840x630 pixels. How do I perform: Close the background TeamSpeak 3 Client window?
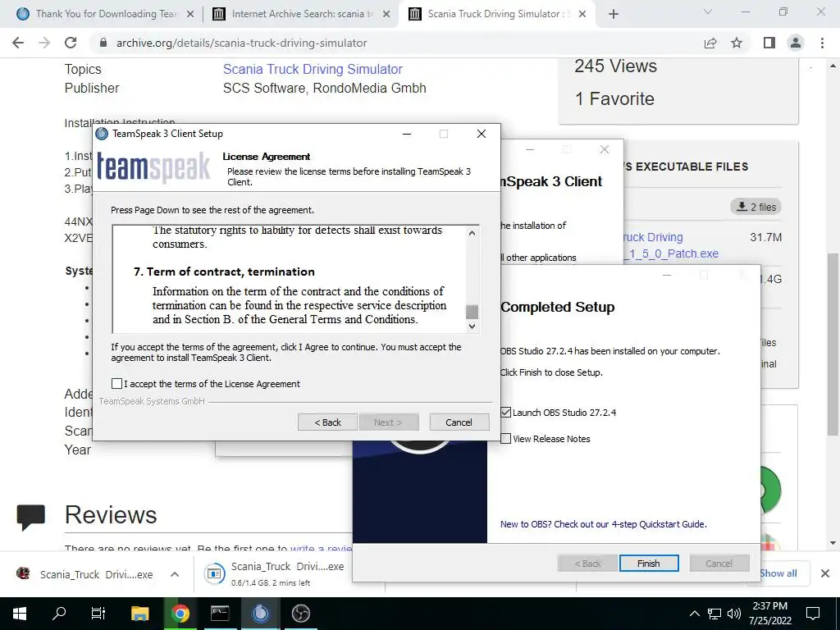tap(605, 149)
